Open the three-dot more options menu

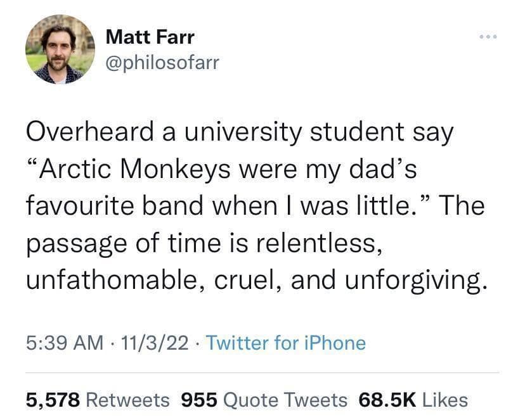click(486, 35)
